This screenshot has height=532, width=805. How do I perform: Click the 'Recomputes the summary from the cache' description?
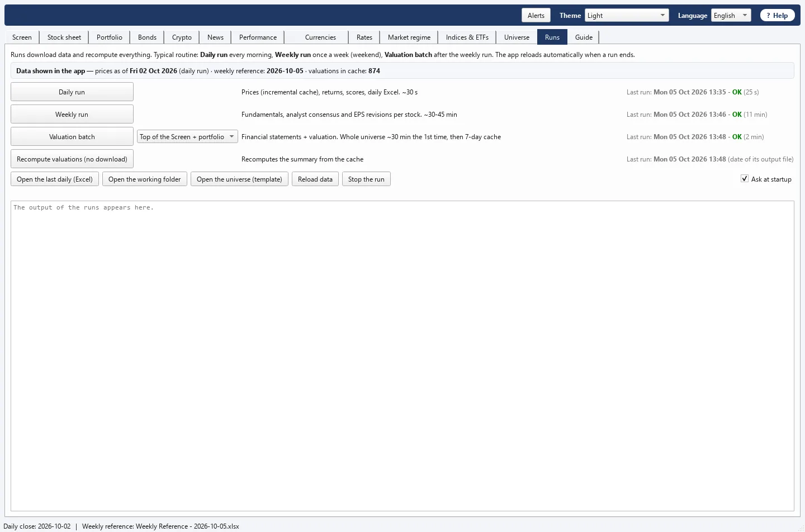click(x=302, y=159)
